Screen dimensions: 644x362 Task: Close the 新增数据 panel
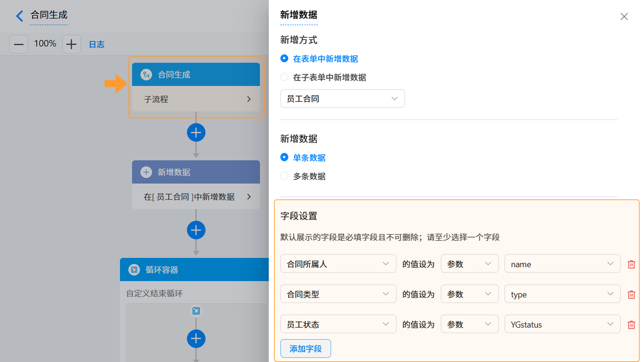pyautogui.click(x=624, y=16)
